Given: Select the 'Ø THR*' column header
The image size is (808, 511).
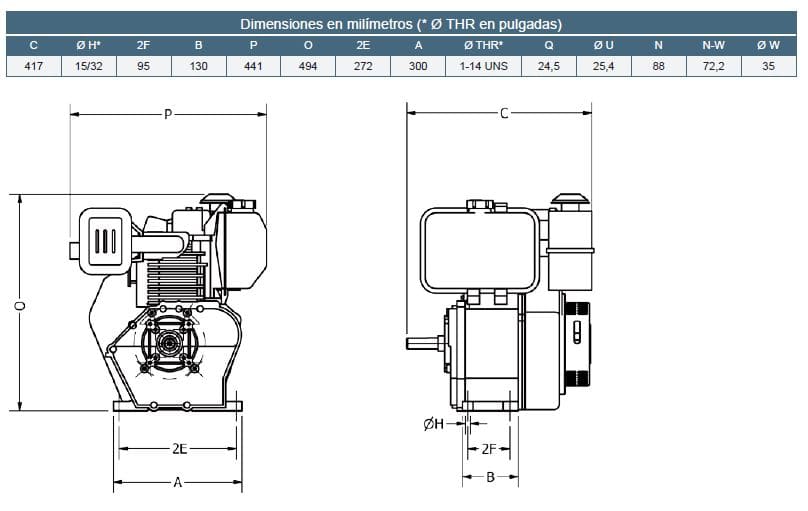Looking at the screenshot, I should coord(483,45).
